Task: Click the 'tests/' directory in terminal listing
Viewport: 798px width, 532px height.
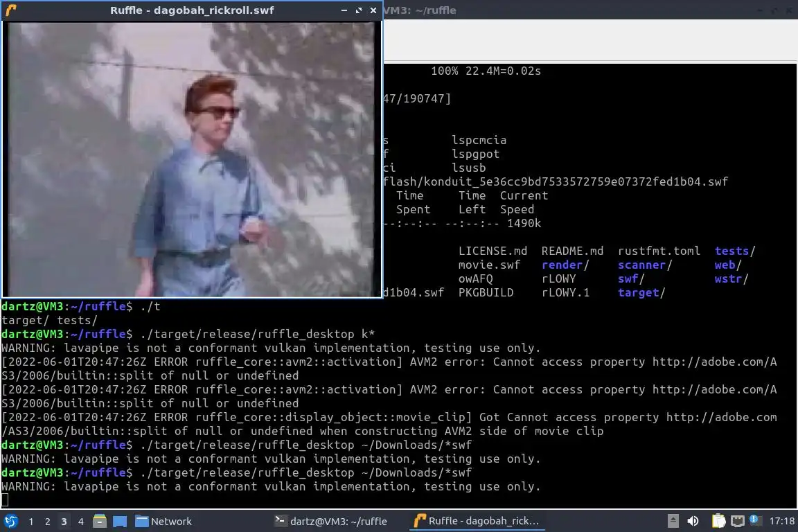Action: 735,251
